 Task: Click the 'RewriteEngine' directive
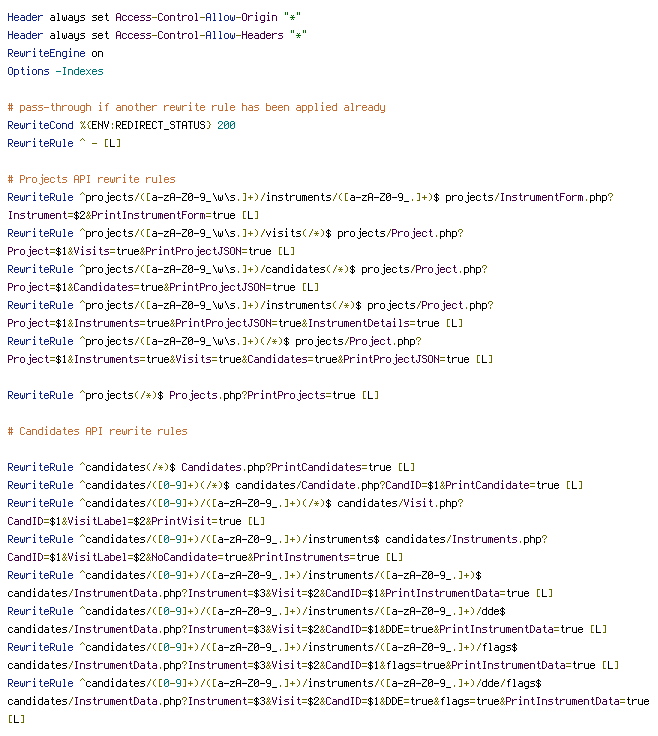click(46, 54)
